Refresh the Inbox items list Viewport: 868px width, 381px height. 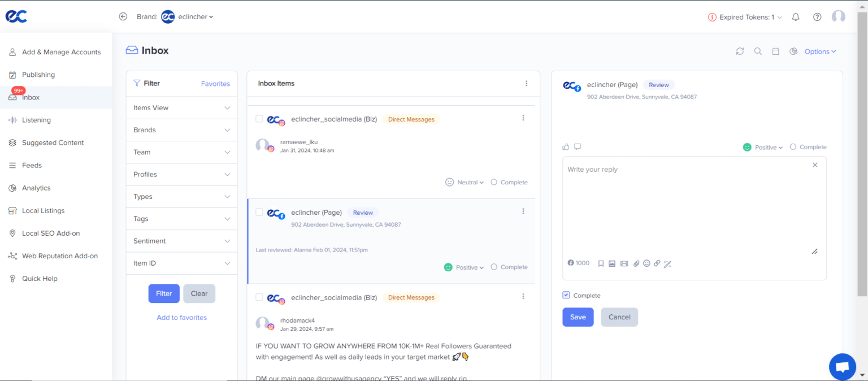pos(740,51)
